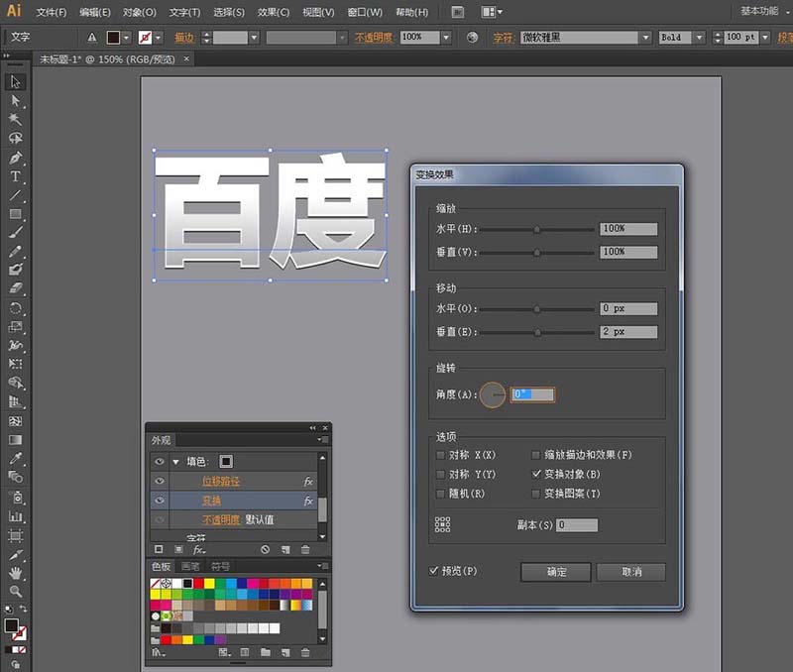The width and height of the screenshot is (793, 672).
Task: Click 取消 to cancel transform dialog
Action: click(x=631, y=572)
